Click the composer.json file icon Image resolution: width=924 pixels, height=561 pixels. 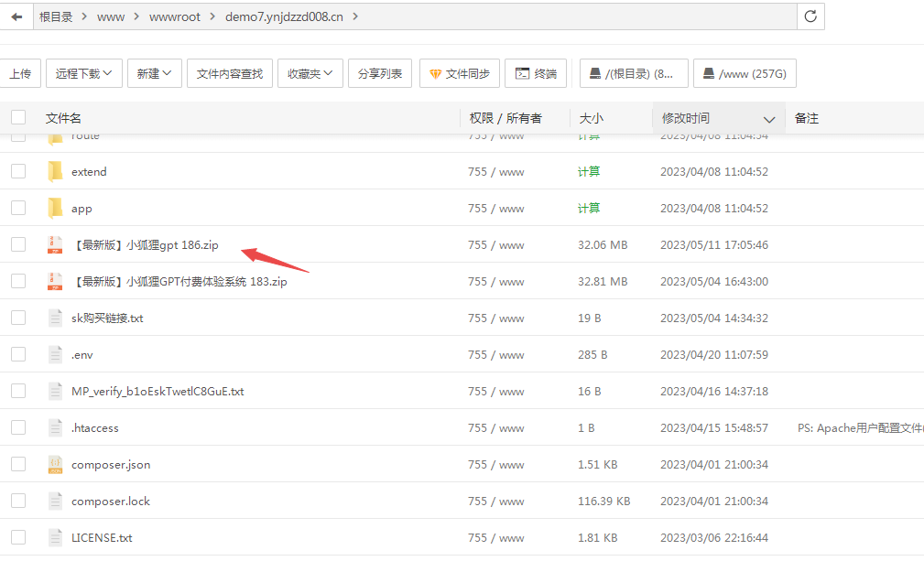coord(55,464)
